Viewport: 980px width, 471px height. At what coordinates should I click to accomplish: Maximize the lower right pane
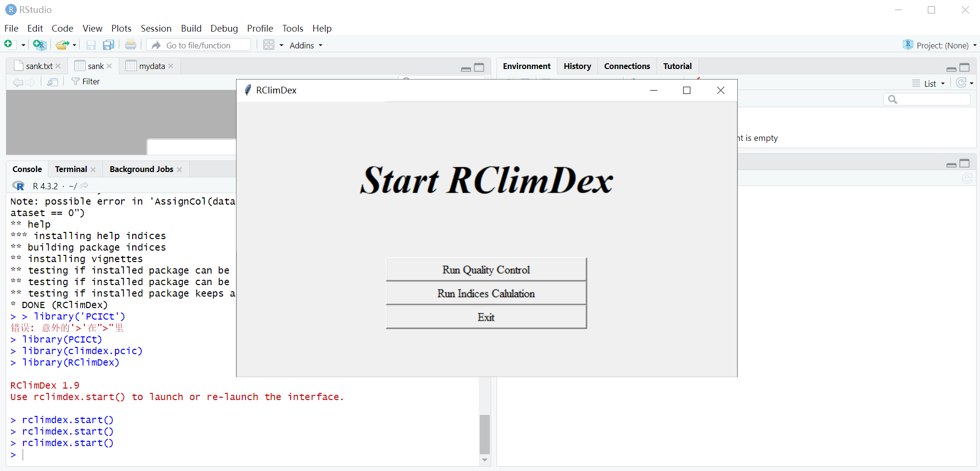coord(965,163)
